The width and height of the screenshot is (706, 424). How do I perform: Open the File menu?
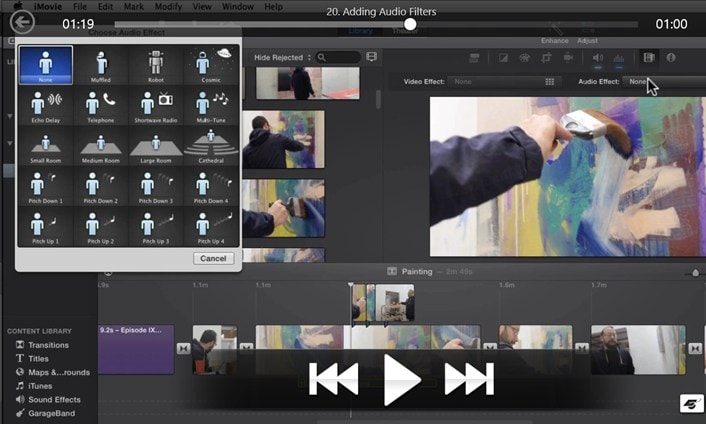point(80,7)
